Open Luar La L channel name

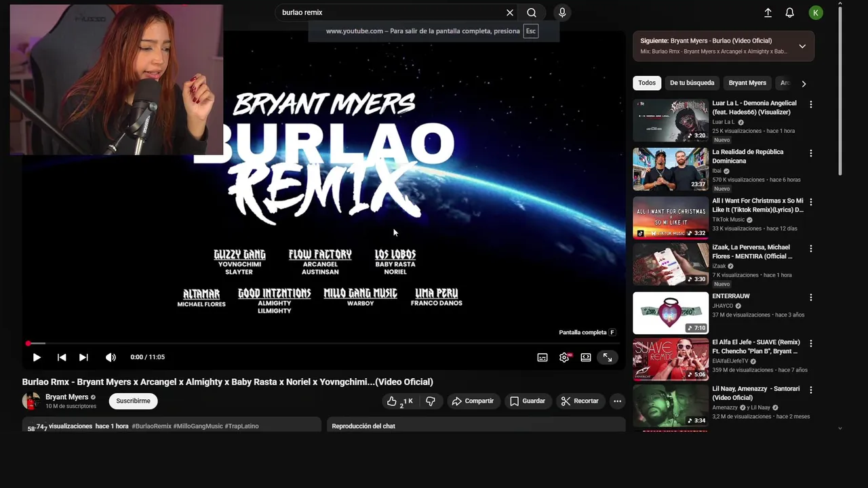(x=724, y=122)
